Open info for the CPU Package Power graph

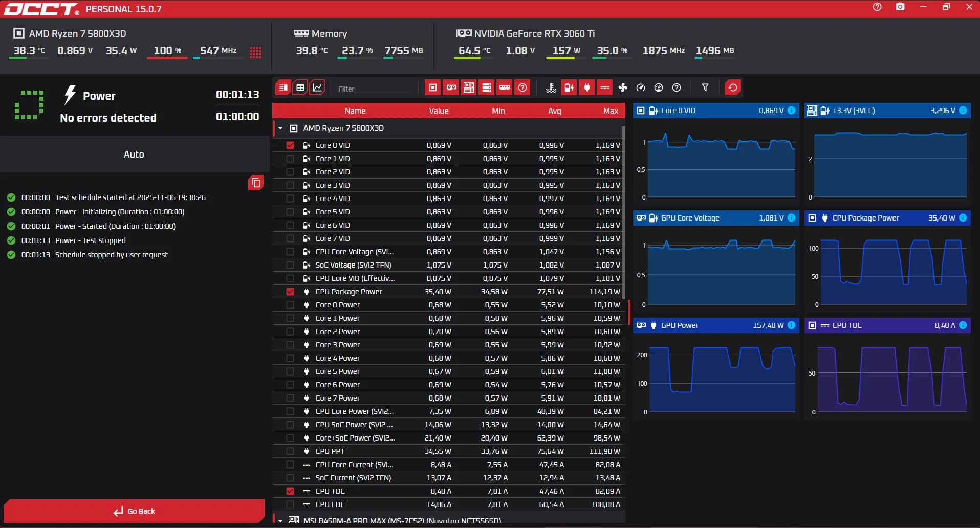(963, 218)
